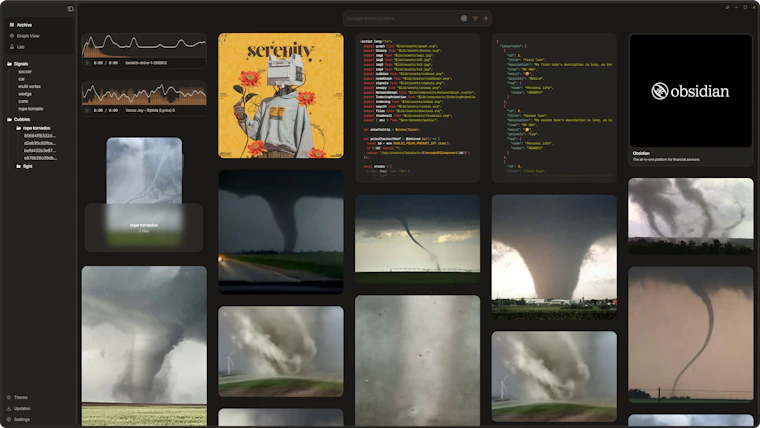Image resolution: width=760 pixels, height=428 pixels.
Task: Seek in the first audio waveform
Action: (144, 46)
